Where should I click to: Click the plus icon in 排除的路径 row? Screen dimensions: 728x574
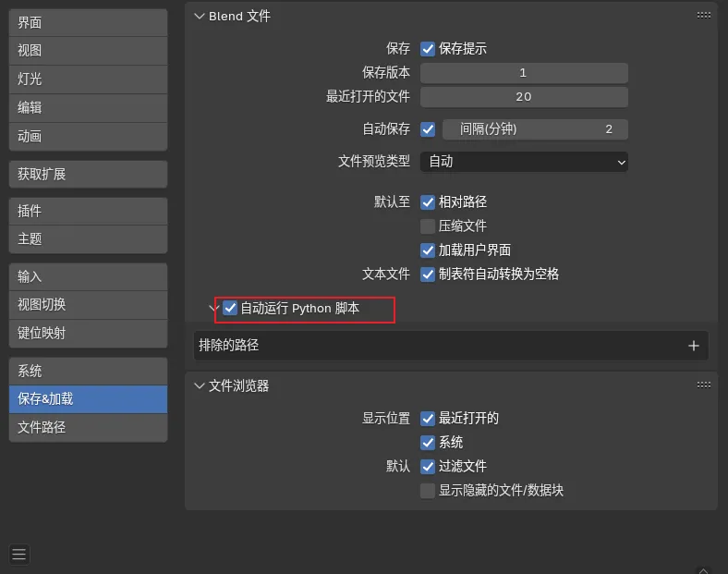(x=694, y=346)
